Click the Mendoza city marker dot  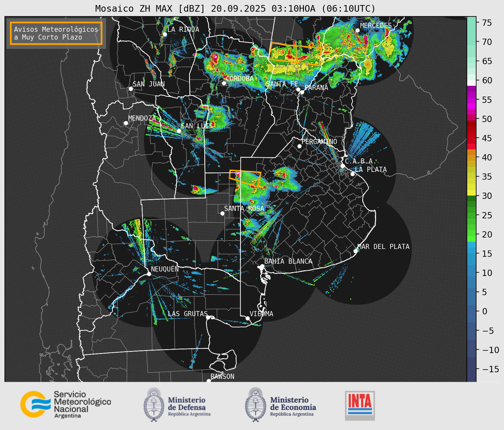click(126, 123)
